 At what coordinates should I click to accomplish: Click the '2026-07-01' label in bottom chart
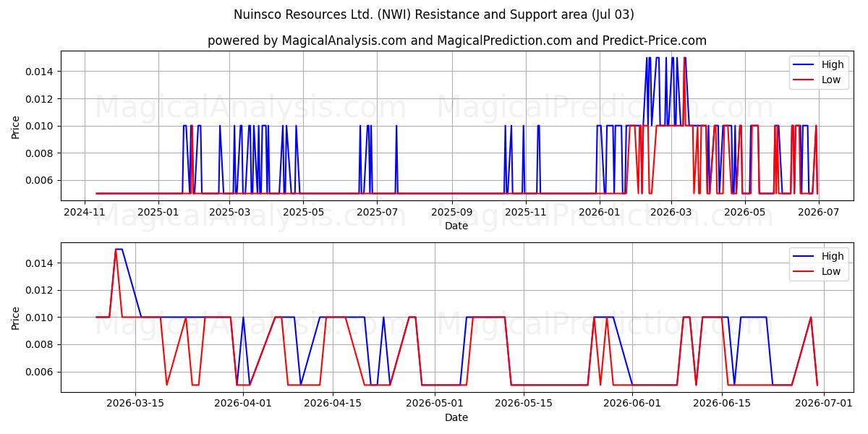click(825, 404)
